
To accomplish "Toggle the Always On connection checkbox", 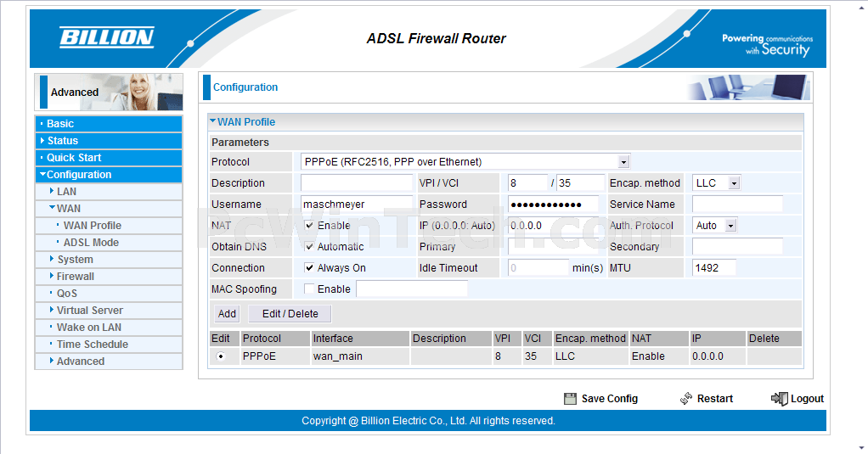I will tap(310, 268).
